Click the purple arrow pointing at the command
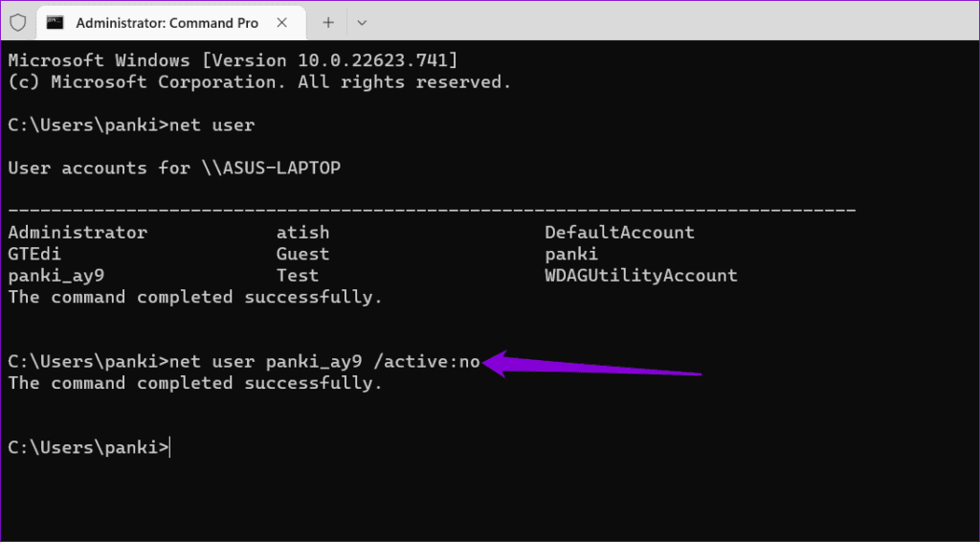The height and width of the screenshot is (542, 980). pos(592,365)
